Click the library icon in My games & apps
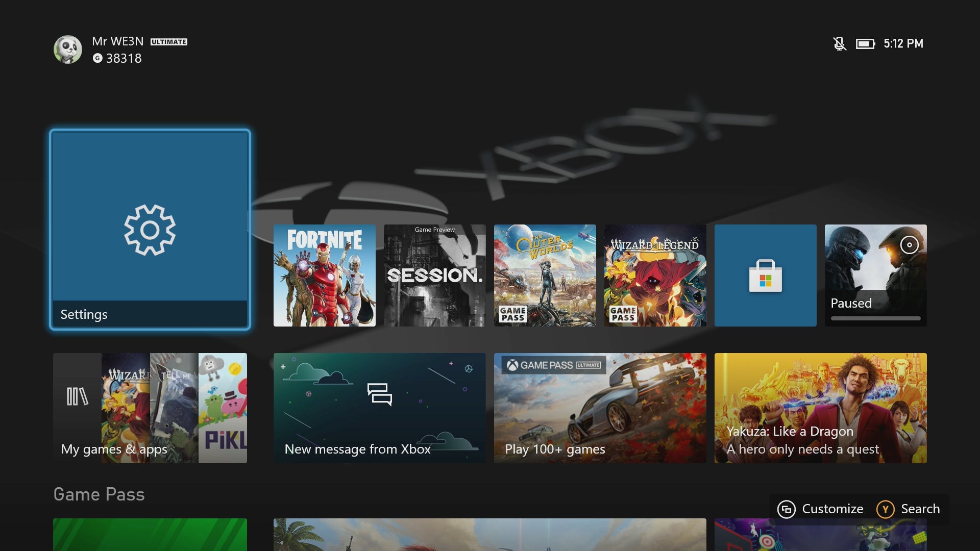 [x=77, y=396]
